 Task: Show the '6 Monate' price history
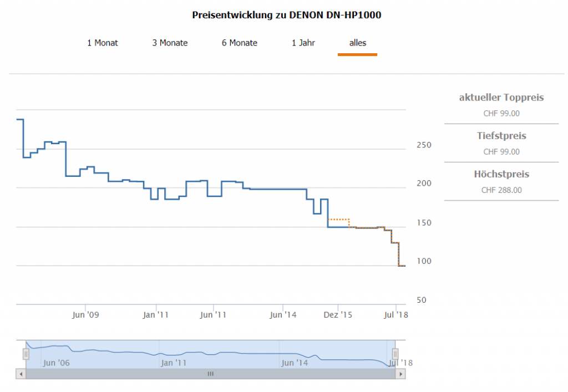point(240,43)
